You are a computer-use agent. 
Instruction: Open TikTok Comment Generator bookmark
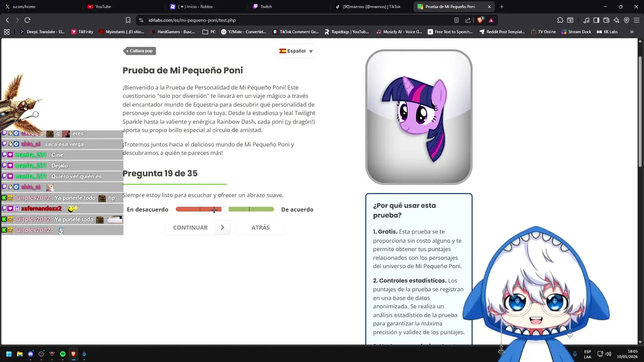point(295,32)
